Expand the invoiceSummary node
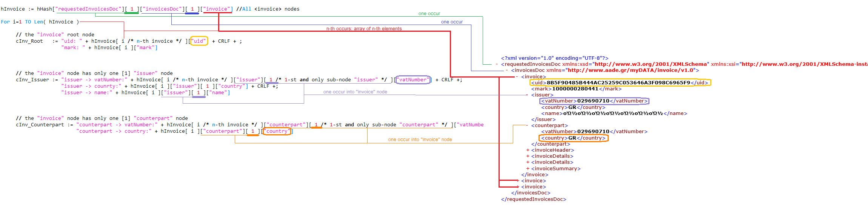 [528, 169]
